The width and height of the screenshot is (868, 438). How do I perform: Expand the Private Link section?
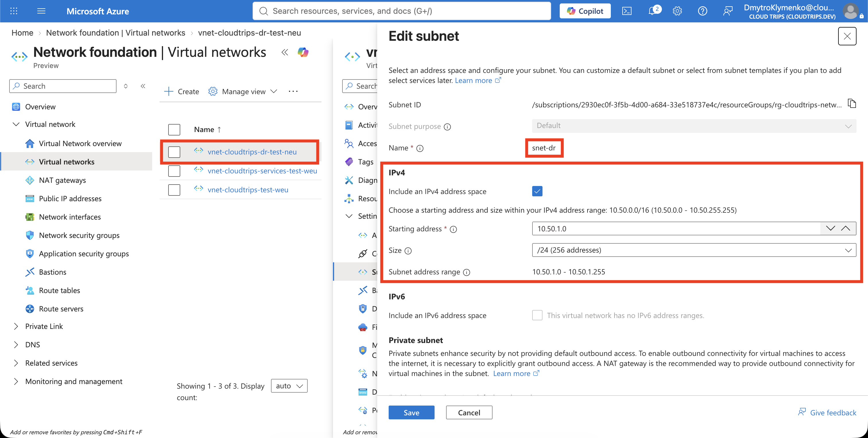[x=16, y=326]
